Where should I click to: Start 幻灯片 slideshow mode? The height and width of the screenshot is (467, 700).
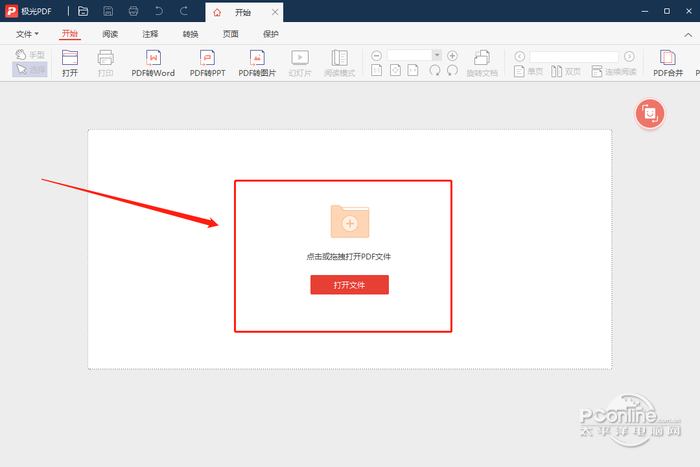click(x=300, y=63)
